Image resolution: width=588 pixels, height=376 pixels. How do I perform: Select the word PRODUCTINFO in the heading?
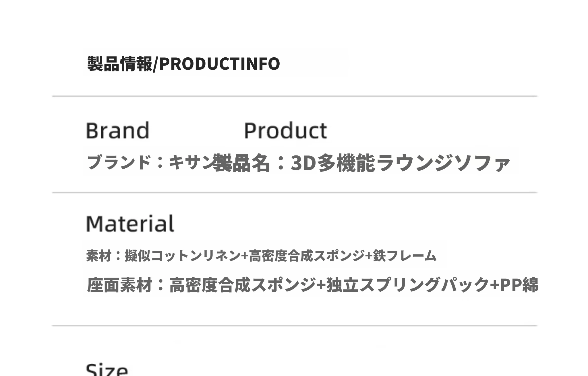pos(219,63)
